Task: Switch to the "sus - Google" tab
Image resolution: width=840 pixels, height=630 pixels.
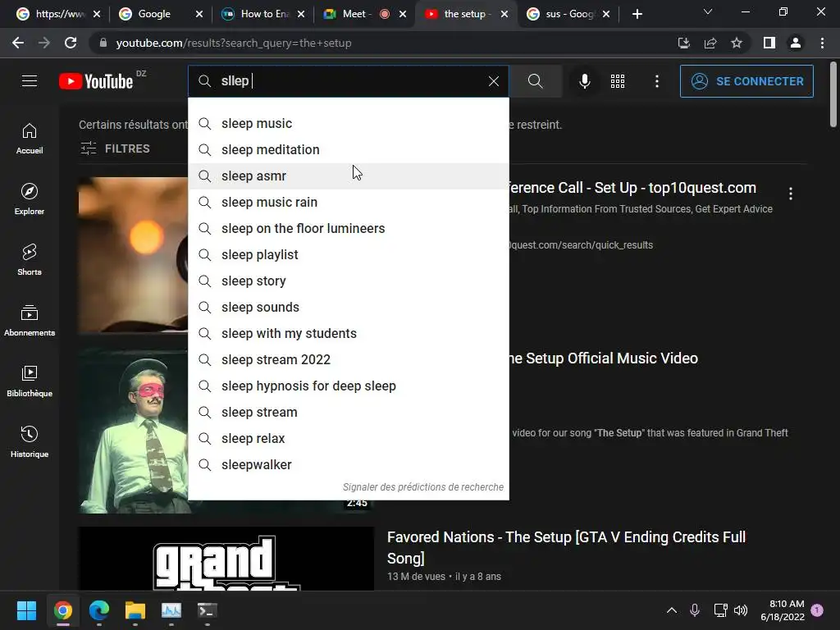Action: pyautogui.click(x=569, y=14)
